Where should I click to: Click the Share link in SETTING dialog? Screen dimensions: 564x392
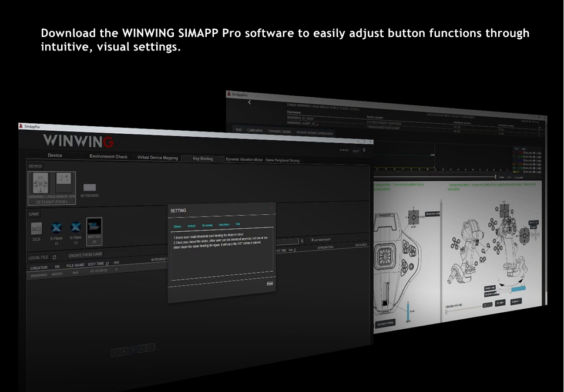[x=177, y=226]
